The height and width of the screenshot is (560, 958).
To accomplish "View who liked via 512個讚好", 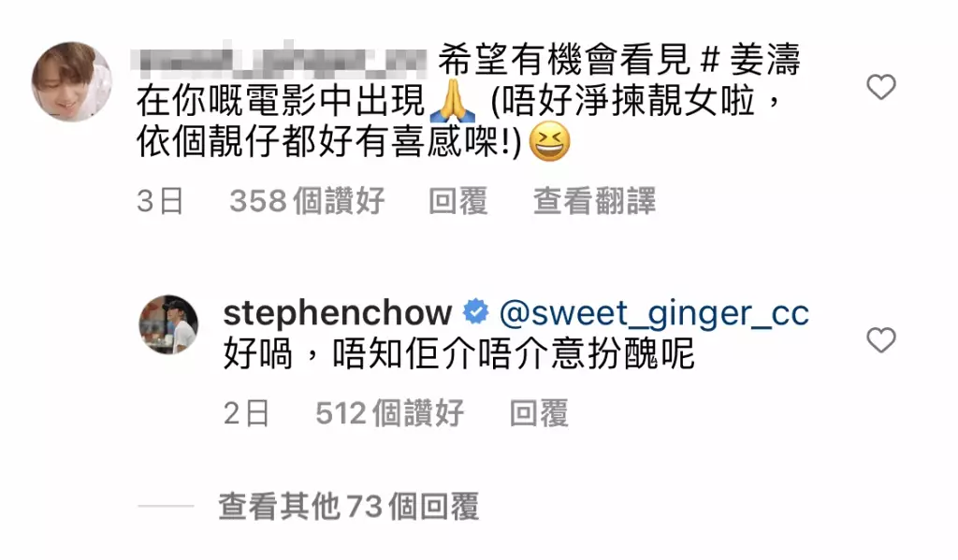I will tap(390, 413).
